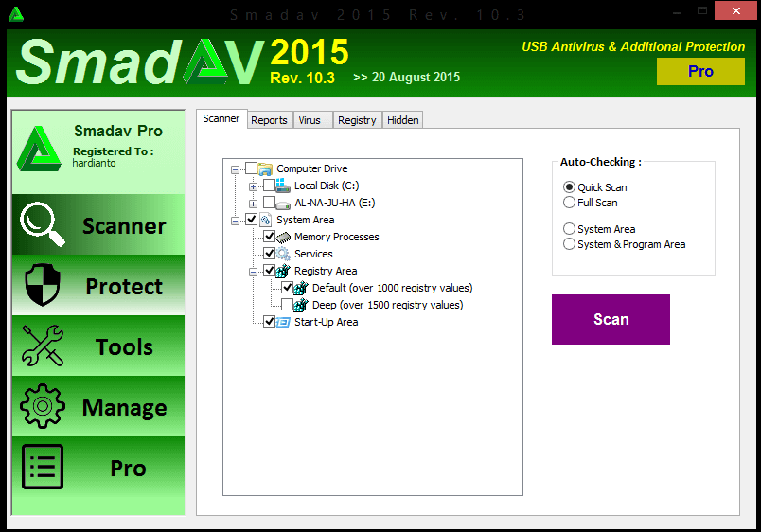The height and width of the screenshot is (532, 761).
Task: Uncheck the Memory Processes checkbox
Action: [270, 237]
